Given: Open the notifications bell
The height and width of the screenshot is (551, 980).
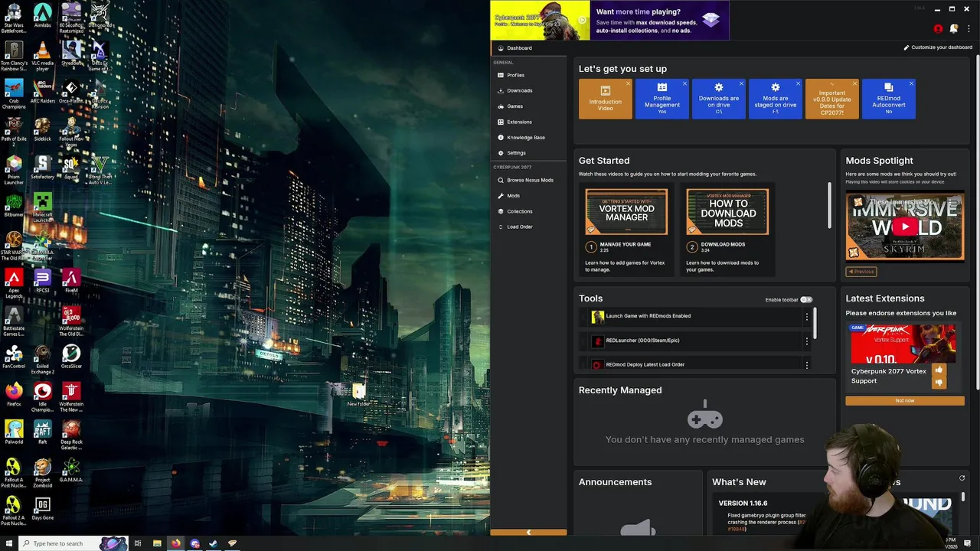Looking at the screenshot, I should pyautogui.click(x=954, y=29).
